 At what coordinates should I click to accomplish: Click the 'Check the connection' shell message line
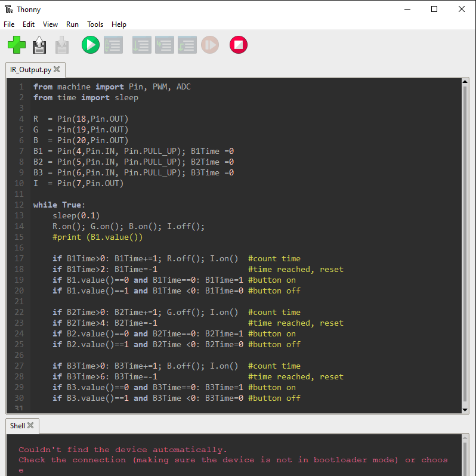[233, 460]
